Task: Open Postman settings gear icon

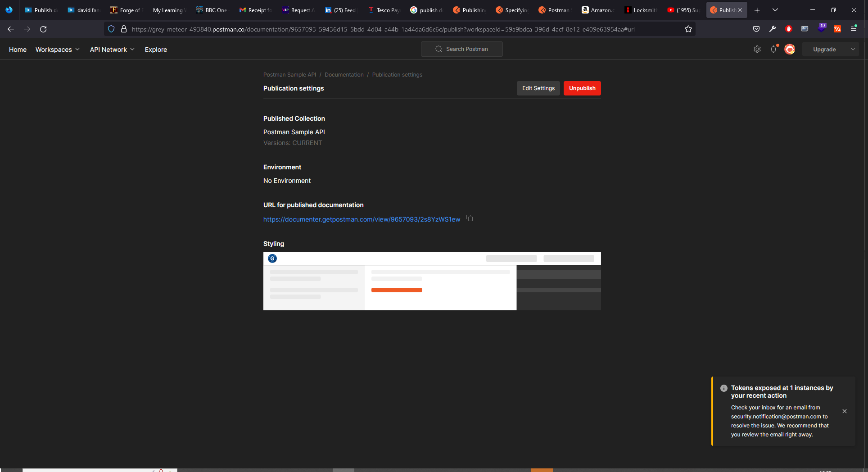Action: tap(757, 50)
